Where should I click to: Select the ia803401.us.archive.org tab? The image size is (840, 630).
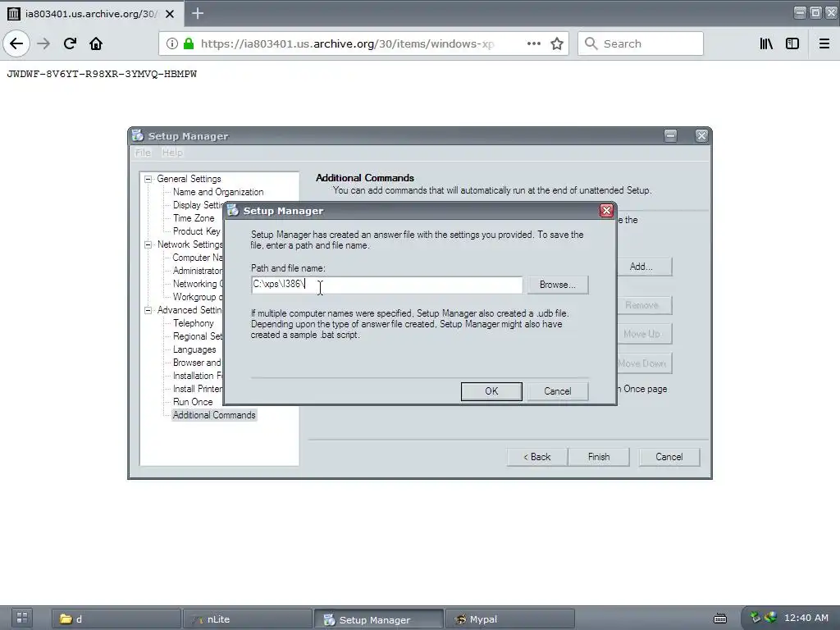click(92, 13)
